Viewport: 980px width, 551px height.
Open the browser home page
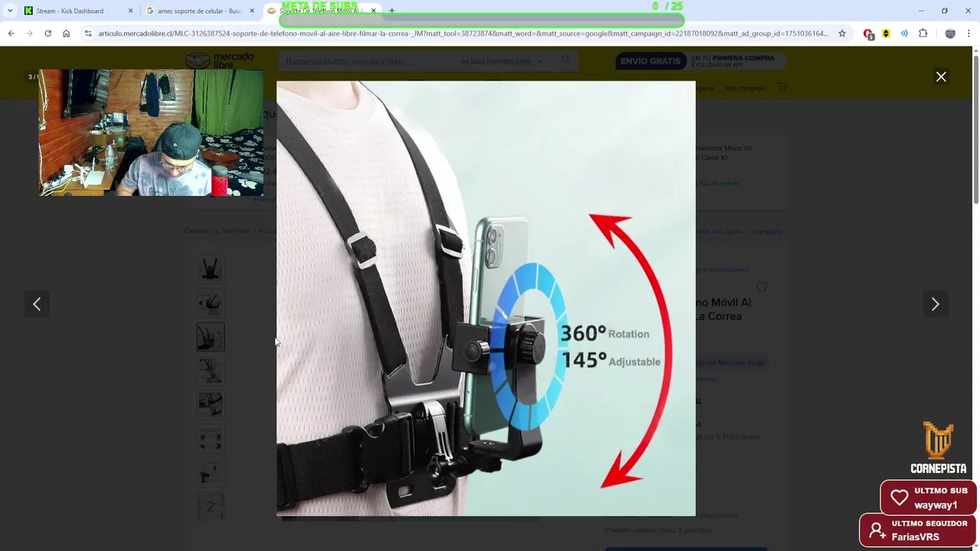66,34
